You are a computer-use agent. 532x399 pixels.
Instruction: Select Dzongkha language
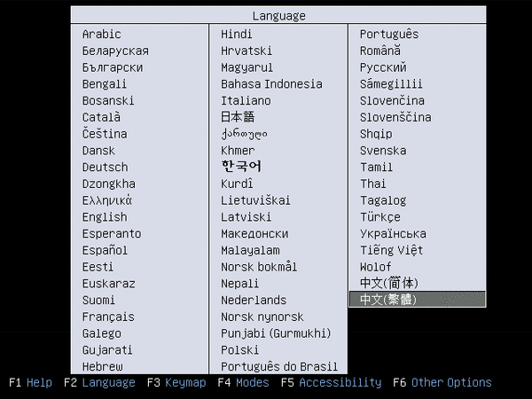[x=108, y=184]
